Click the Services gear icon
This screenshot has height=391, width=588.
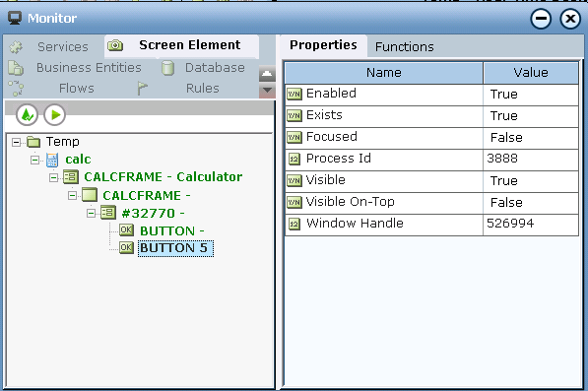tap(16, 47)
